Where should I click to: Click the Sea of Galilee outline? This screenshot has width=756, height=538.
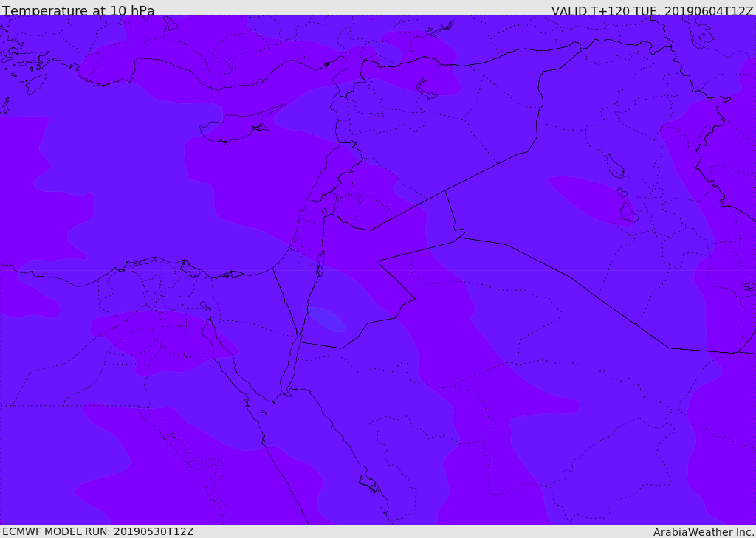325,212
